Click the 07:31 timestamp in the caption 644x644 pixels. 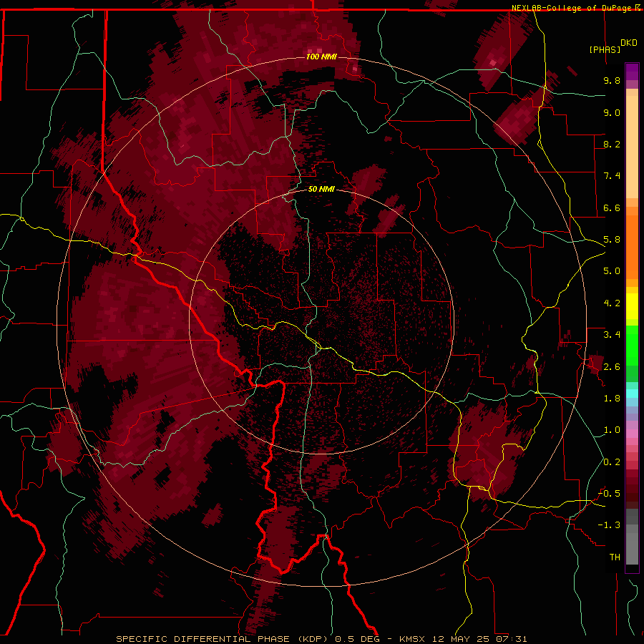pos(511,639)
